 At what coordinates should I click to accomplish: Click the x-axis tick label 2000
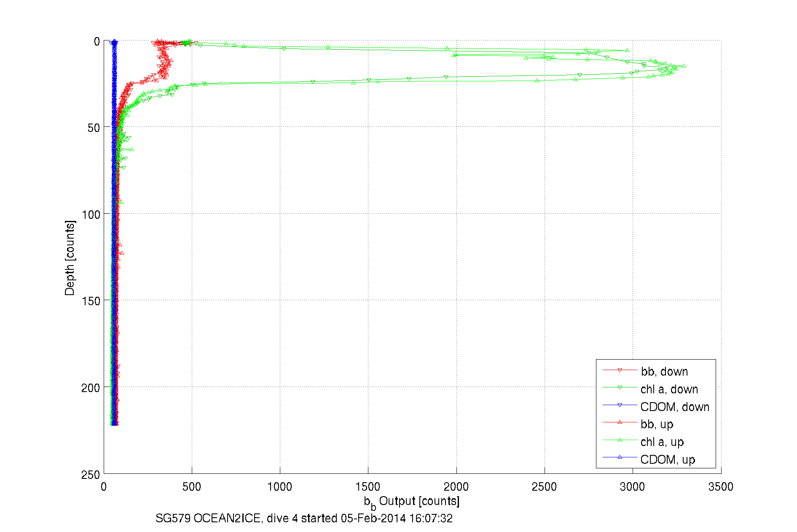(x=456, y=487)
